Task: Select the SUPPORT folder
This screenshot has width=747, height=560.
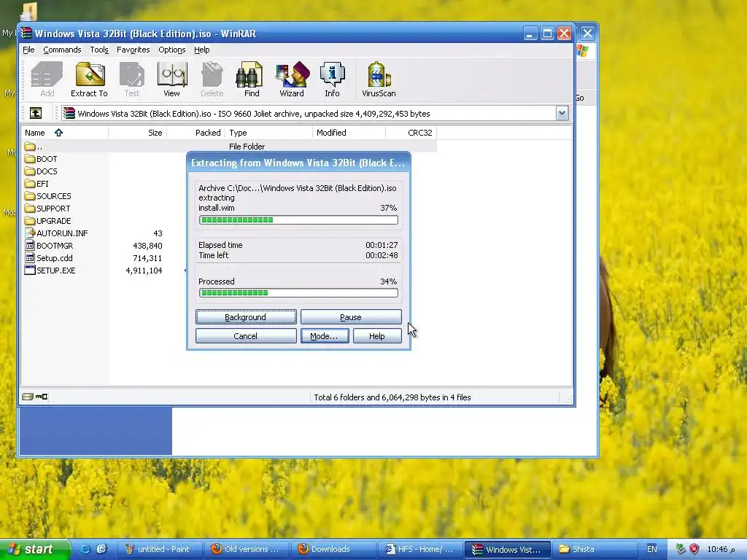Action: 47,209
